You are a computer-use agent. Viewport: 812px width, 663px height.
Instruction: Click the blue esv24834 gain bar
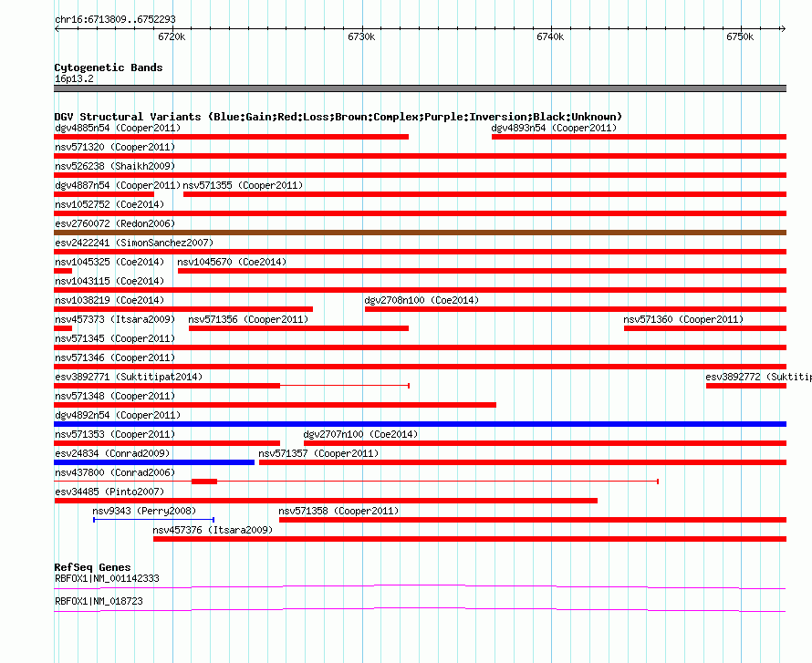[x=154, y=462]
